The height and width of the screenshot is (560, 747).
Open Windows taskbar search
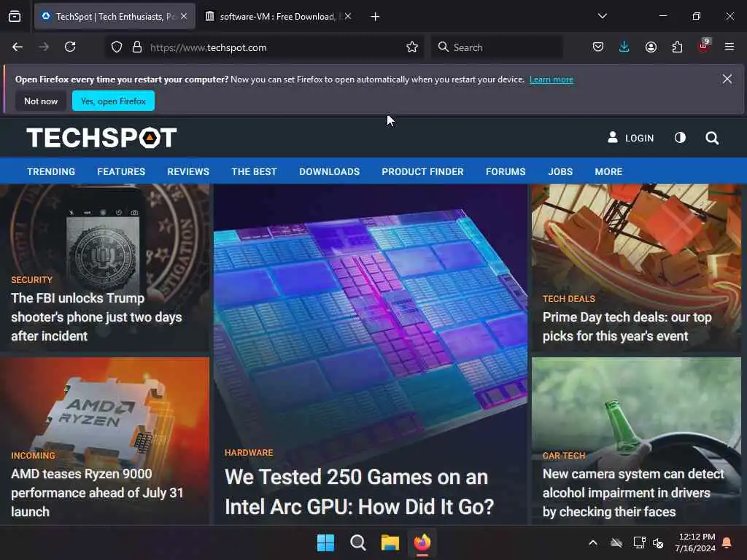pos(357,542)
